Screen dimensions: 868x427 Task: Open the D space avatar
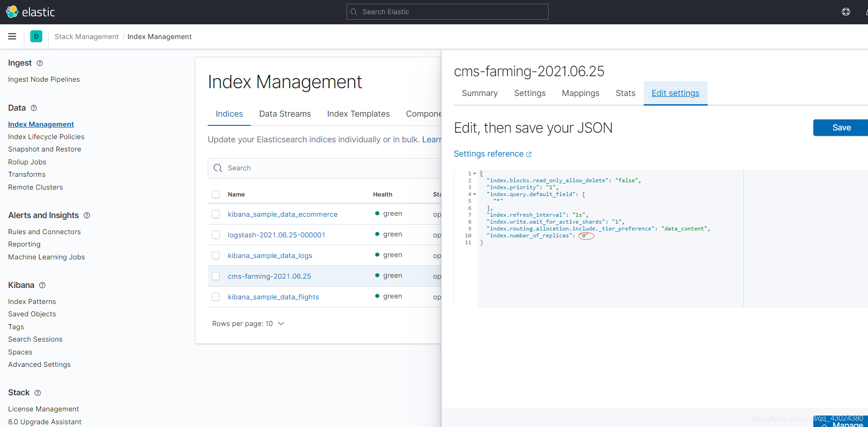(36, 36)
